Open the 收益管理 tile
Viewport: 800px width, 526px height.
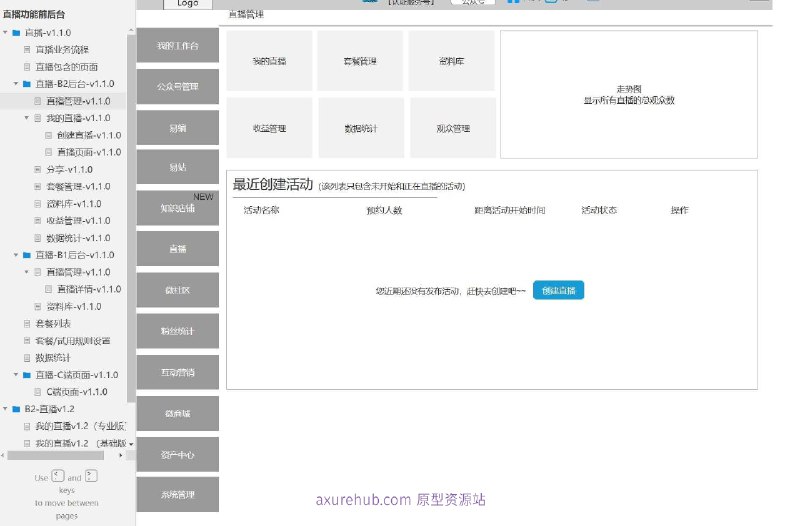(x=269, y=128)
